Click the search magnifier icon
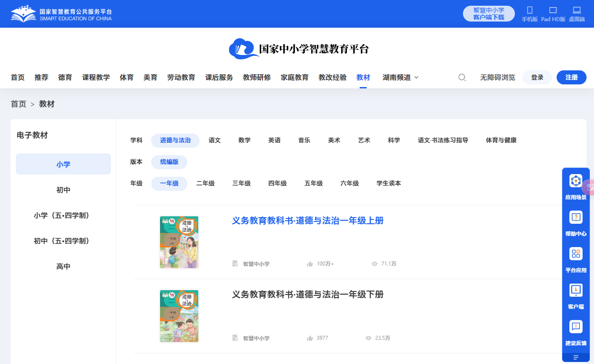This screenshot has height=364, width=594. [x=462, y=77]
